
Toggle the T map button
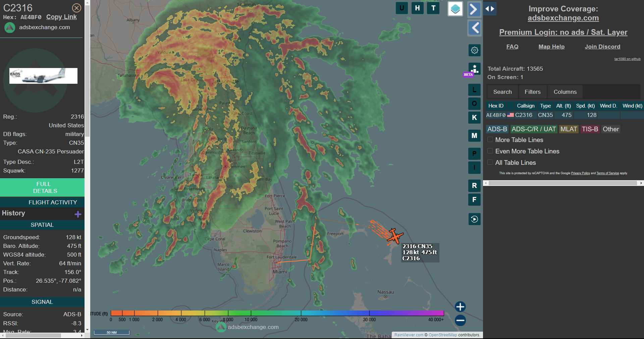[433, 8]
